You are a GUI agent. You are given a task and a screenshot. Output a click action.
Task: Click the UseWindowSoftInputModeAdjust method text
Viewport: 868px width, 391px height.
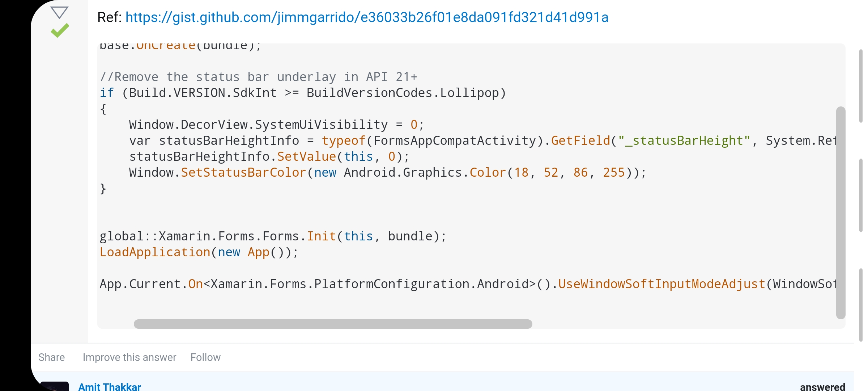[662, 284]
